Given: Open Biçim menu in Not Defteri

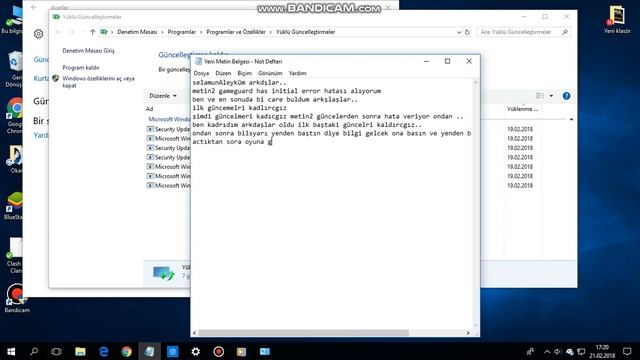Looking at the screenshot, I should [x=244, y=73].
